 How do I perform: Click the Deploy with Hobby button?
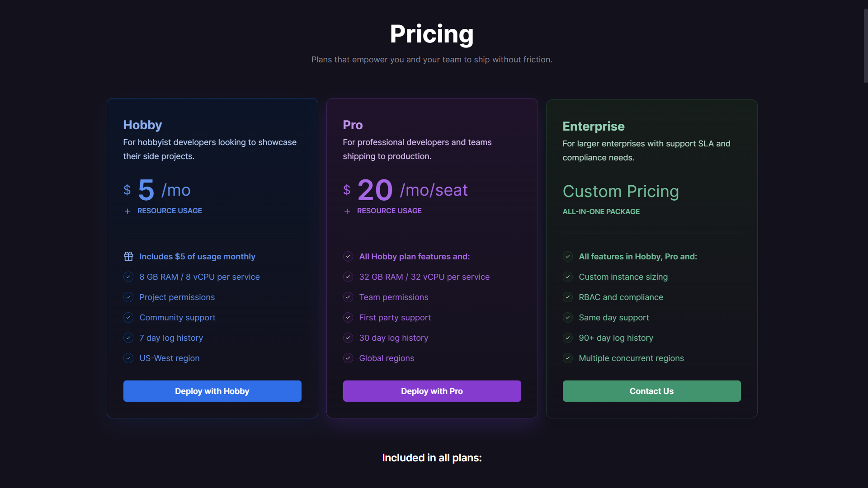(x=212, y=391)
